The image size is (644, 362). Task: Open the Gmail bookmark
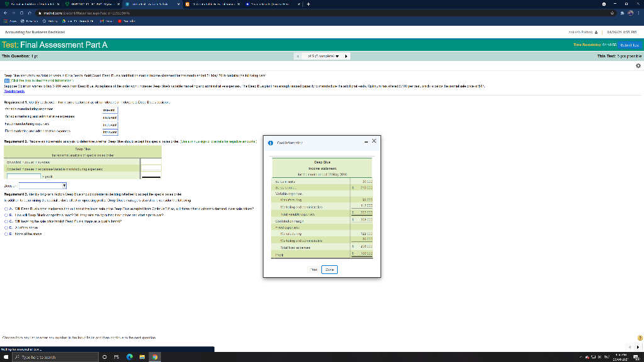click(x=106, y=21)
